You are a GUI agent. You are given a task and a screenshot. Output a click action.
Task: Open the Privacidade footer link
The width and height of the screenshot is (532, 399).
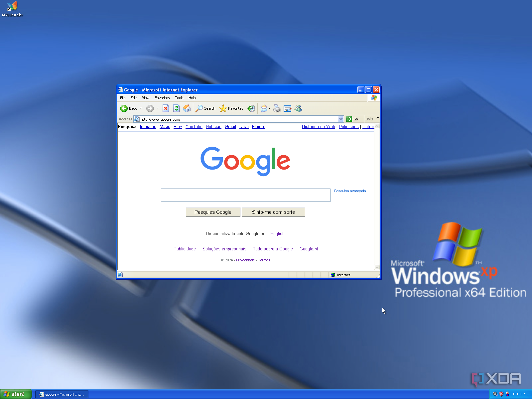tap(245, 260)
